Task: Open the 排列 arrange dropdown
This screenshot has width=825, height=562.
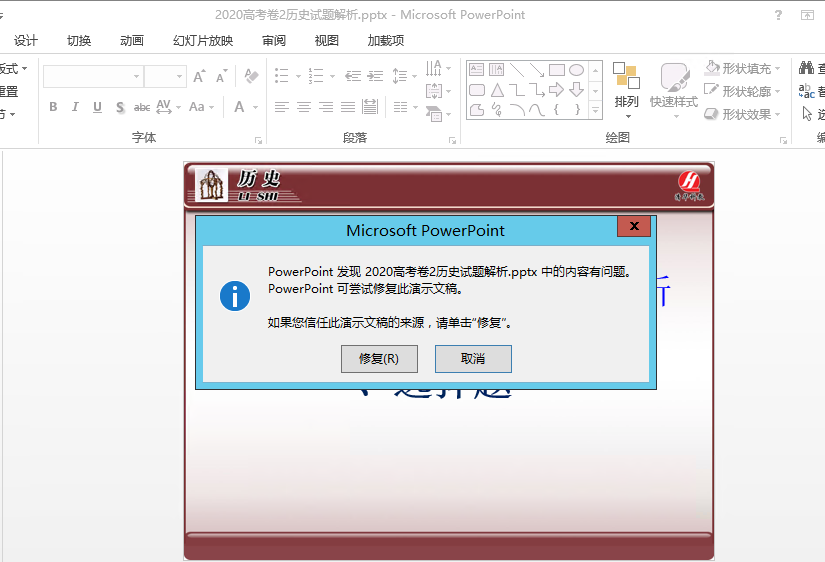Action: click(x=626, y=91)
